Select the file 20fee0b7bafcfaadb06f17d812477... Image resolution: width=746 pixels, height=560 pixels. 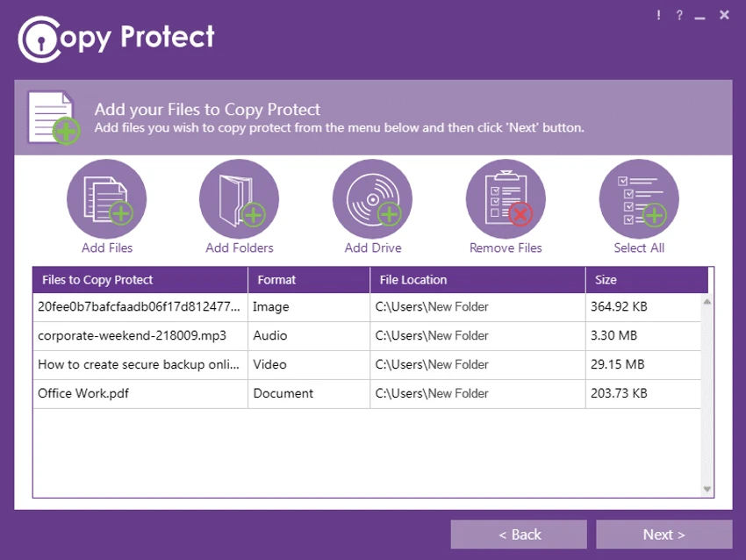point(139,307)
